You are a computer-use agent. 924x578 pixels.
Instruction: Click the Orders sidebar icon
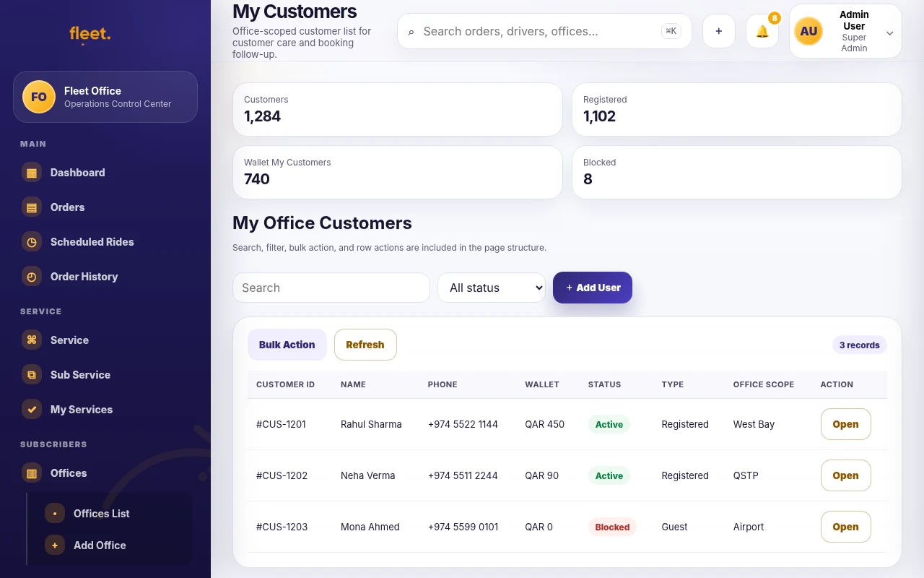click(x=32, y=207)
